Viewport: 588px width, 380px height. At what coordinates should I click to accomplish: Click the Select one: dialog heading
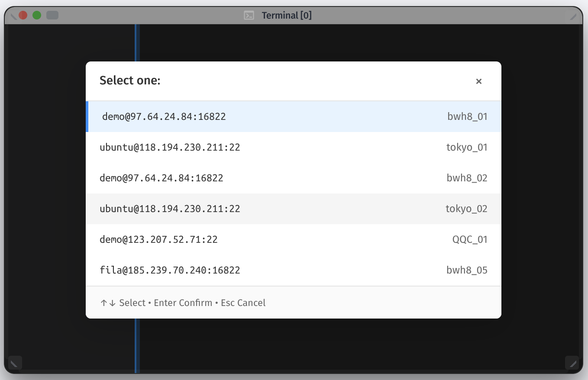pyautogui.click(x=130, y=81)
